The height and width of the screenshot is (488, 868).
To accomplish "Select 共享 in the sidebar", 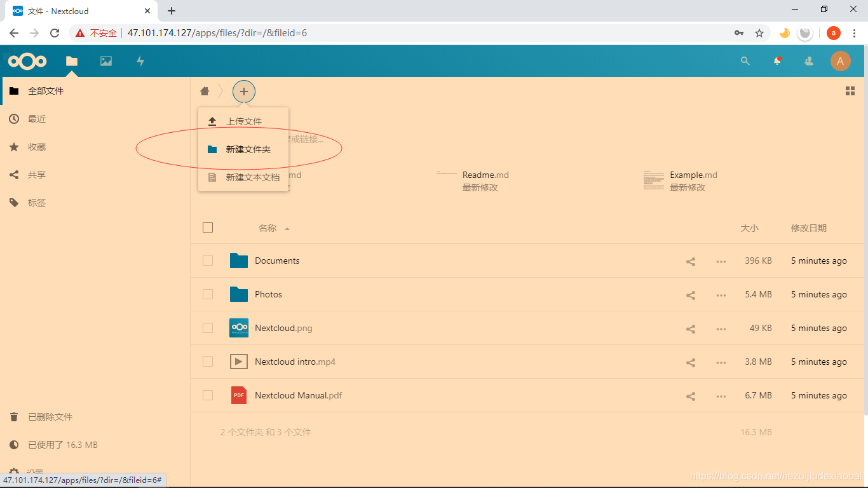I will pos(95,175).
